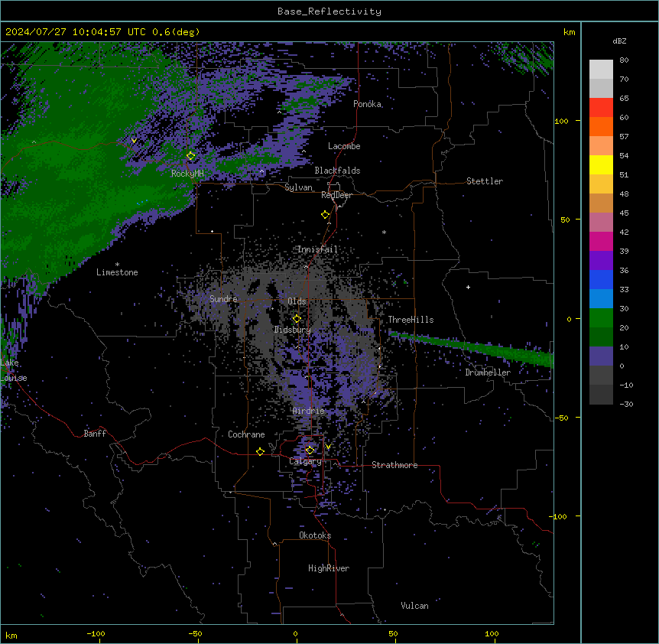The image size is (659, 644).
Task: Select the Blackfalds label
Action: pyautogui.click(x=337, y=171)
